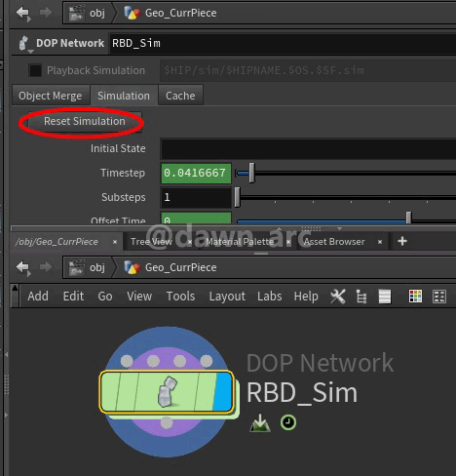Switch to the Simulation tab
456x476 pixels.
[x=124, y=96]
